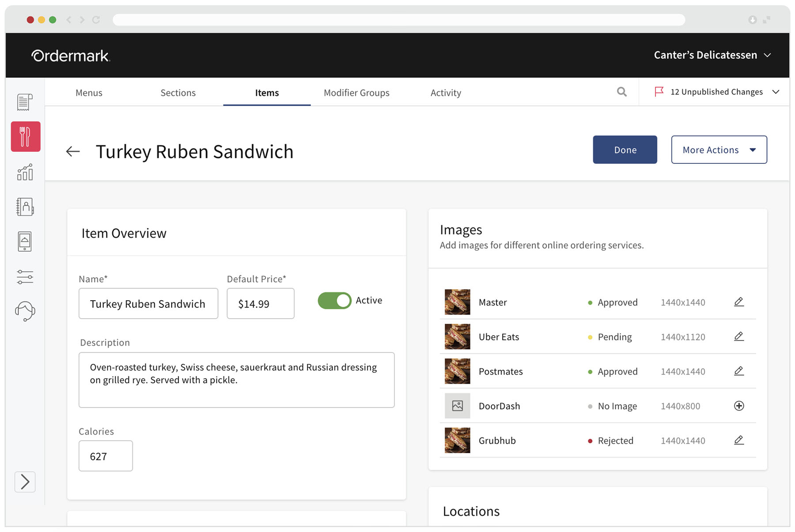Click the browser back arrow
This screenshot has width=795, height=532.
[68, 20]
